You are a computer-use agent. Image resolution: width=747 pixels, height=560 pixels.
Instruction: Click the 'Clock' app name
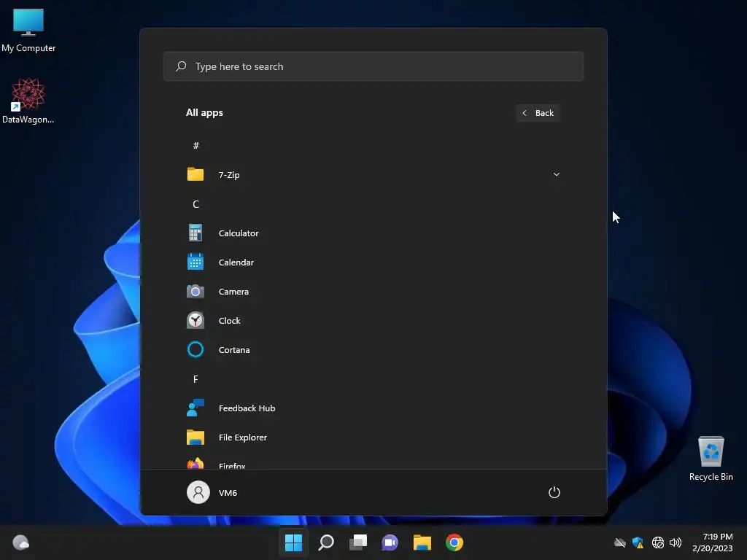click(x=229, y=321)
